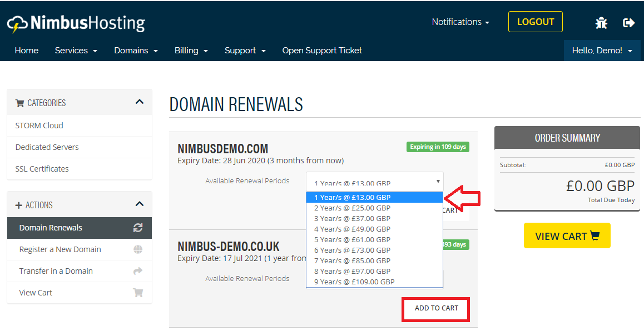Open Dedicated Servers category

tap(80, 147)
